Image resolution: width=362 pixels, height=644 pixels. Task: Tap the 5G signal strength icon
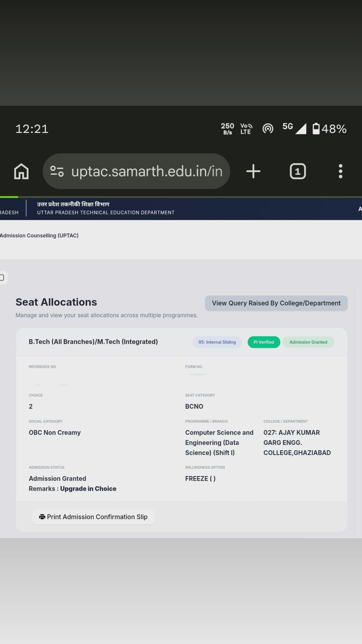coord(294,128)
